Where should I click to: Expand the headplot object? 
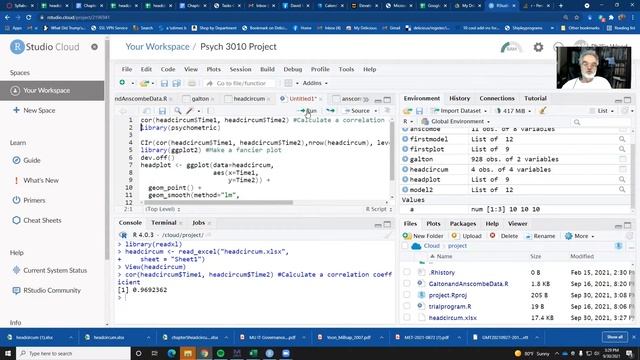[x=405, y=180]
